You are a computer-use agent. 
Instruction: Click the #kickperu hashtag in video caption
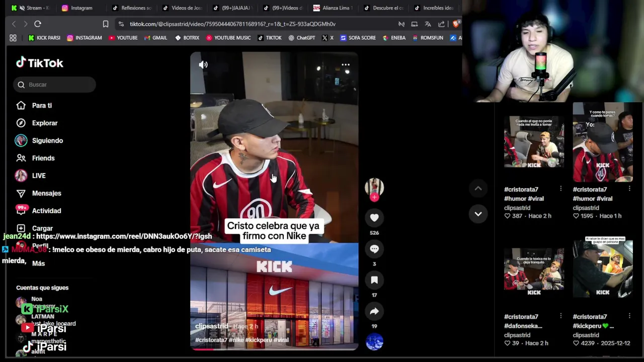[259, 340]
